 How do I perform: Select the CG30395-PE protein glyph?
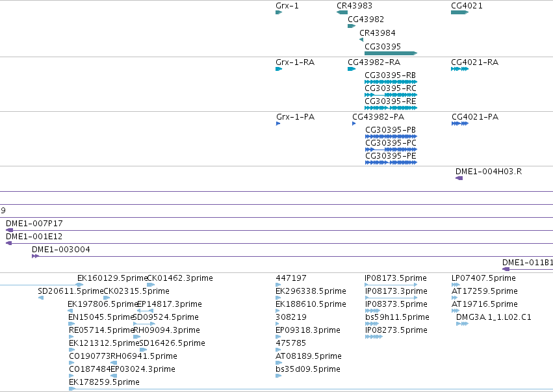pos(391,163)
